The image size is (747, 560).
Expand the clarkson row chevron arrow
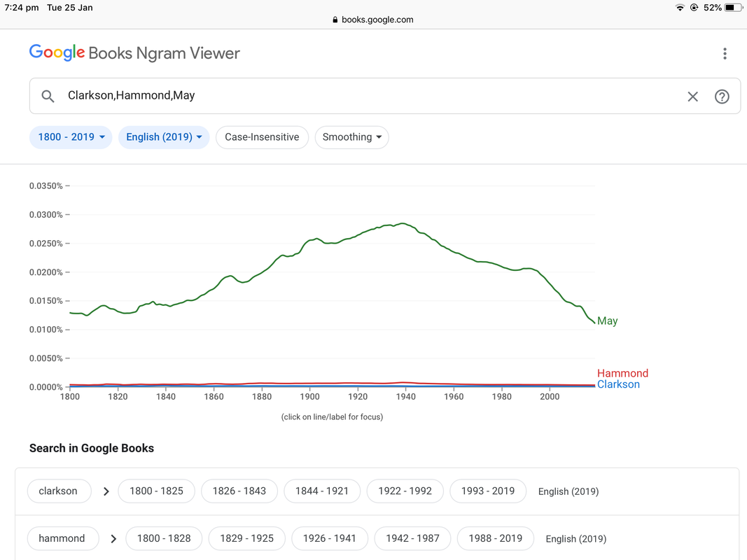(x=106, y=491)
